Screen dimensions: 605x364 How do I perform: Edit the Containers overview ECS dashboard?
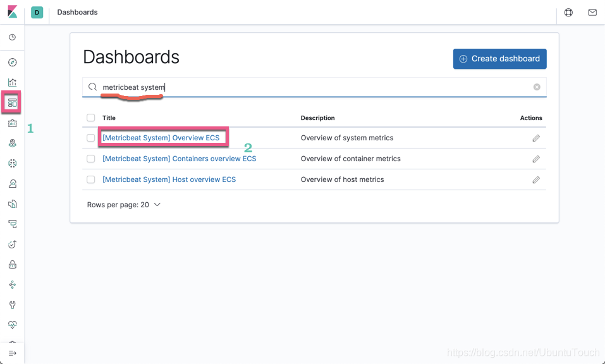[x=535, y=159]
